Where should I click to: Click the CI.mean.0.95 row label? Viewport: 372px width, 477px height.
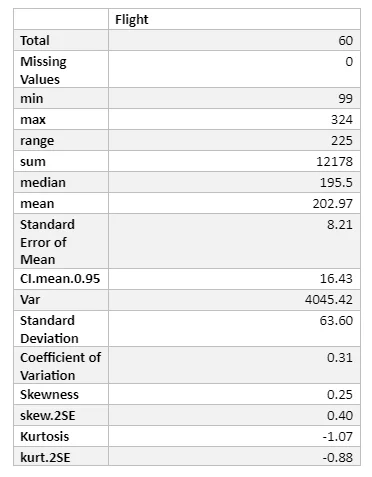pos(60,279)
